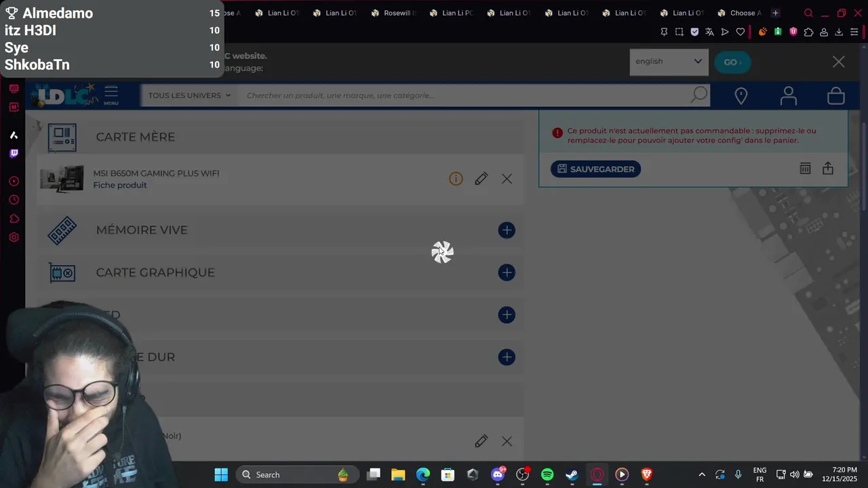Open Twitch in Opera sidebar
The width and height of the screenshot is (868, 488).
14,154
